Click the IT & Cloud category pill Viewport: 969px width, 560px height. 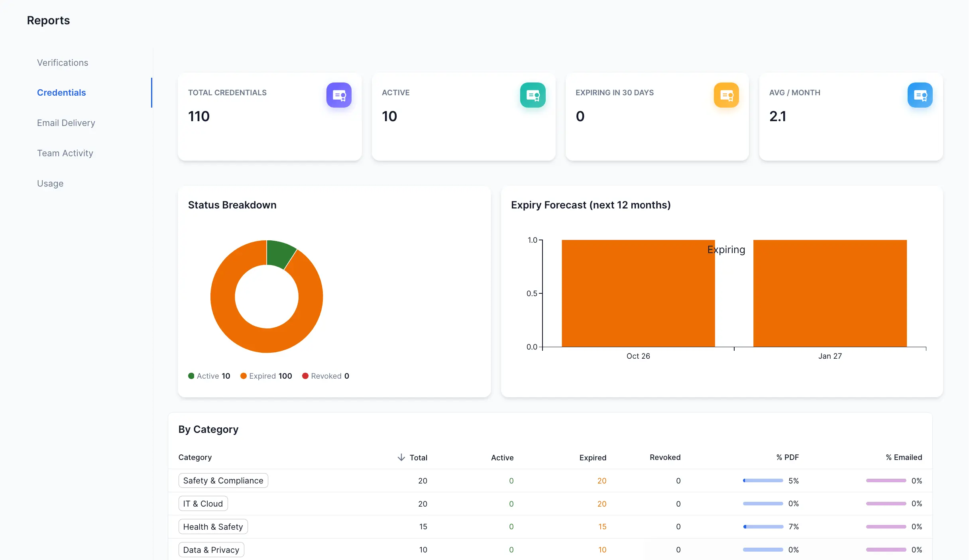(x=202, y=503)
